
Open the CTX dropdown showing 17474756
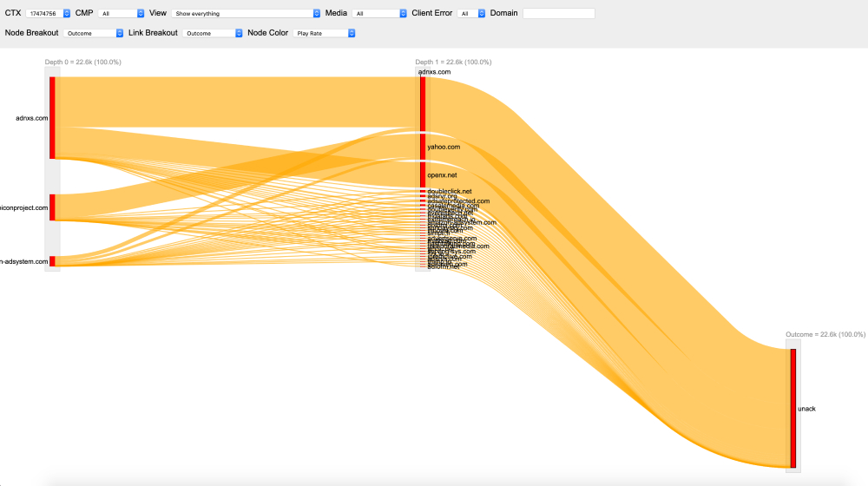(x=48, y=14)
